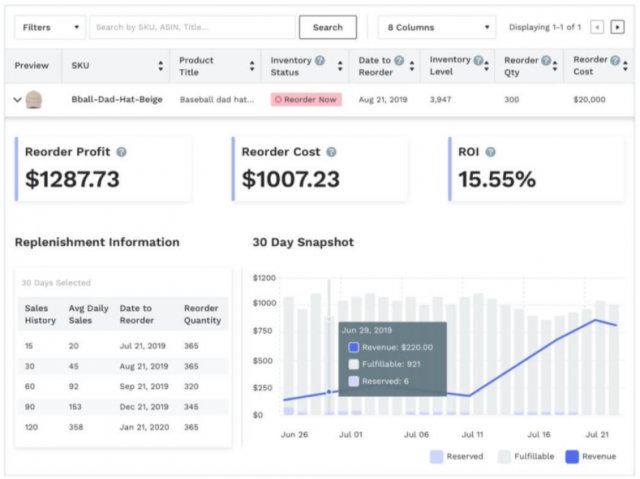Sort by Reorder Qty column arrows
Screen dimensions: 640x479
click(x=555, y=66)
